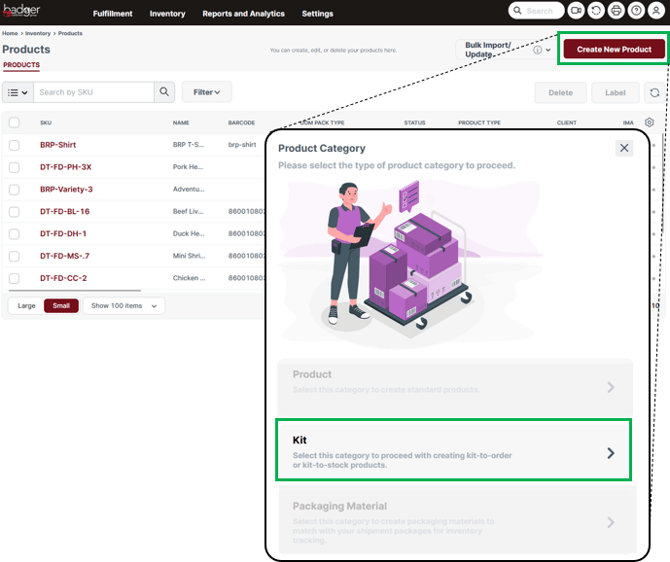Viewport: 670px width, 562px height.
Task: Refresh the product list next to Label
Action: click(654, 92)
